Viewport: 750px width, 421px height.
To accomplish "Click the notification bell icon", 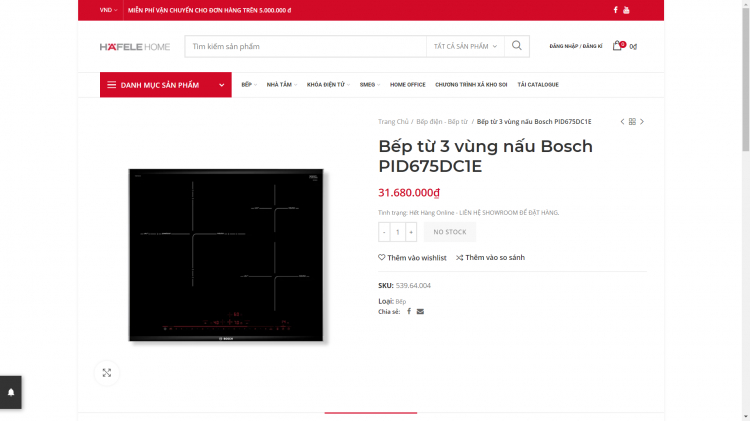I will pos(11,392).
